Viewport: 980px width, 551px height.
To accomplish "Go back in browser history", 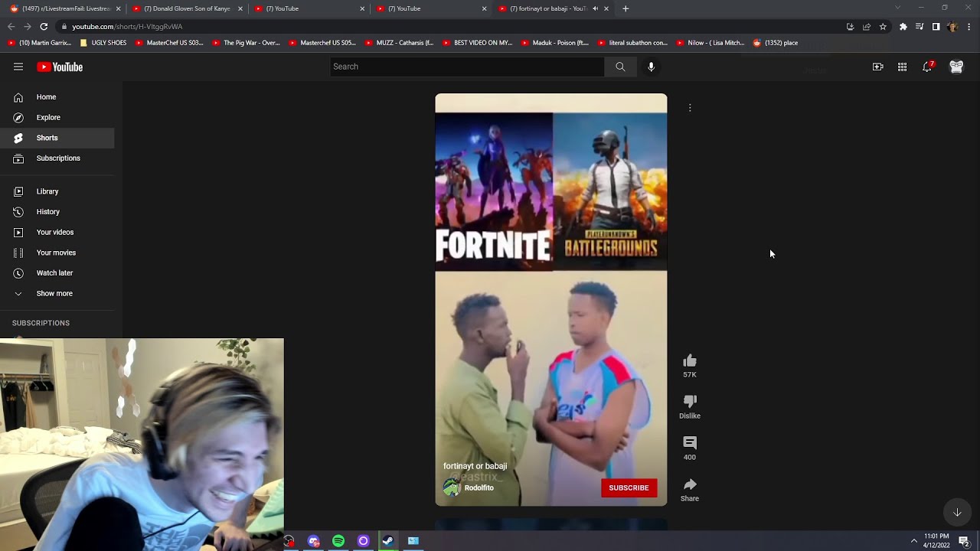I will (x=11, y=26).
